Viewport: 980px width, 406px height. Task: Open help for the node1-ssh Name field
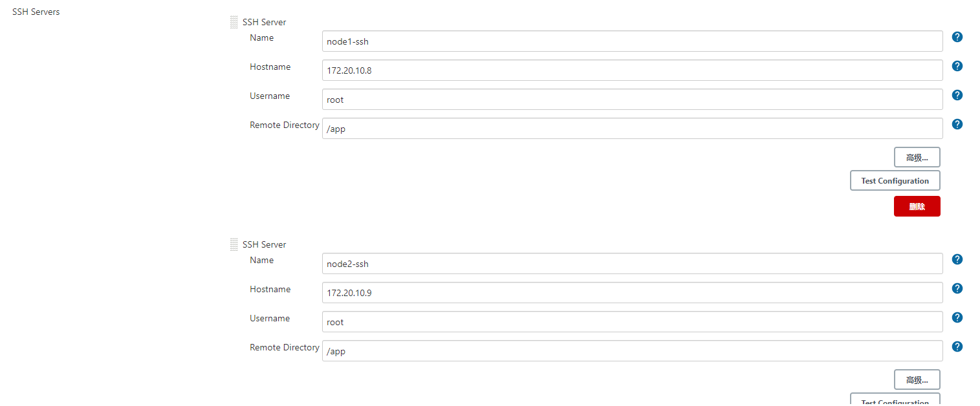(x=957, y=37)
